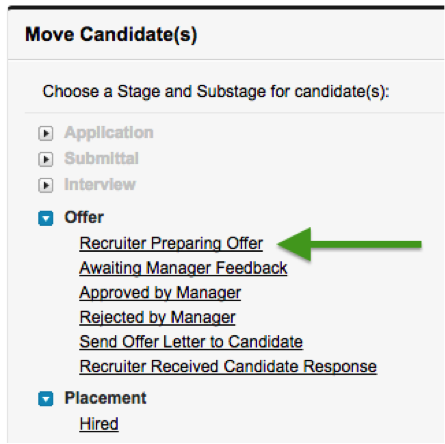Select the Submittal stage label
Screen dimensions: 445x444
pos(101,159)
